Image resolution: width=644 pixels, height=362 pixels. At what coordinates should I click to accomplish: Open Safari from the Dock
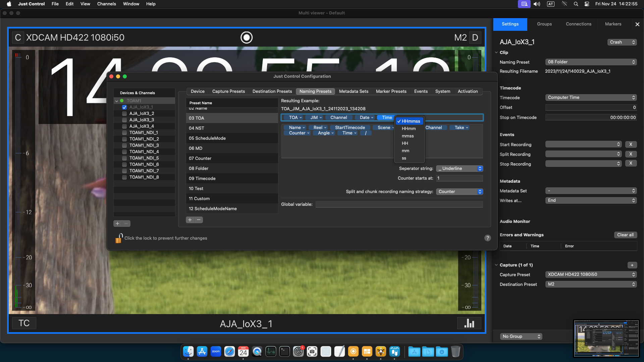coord(229,352)
